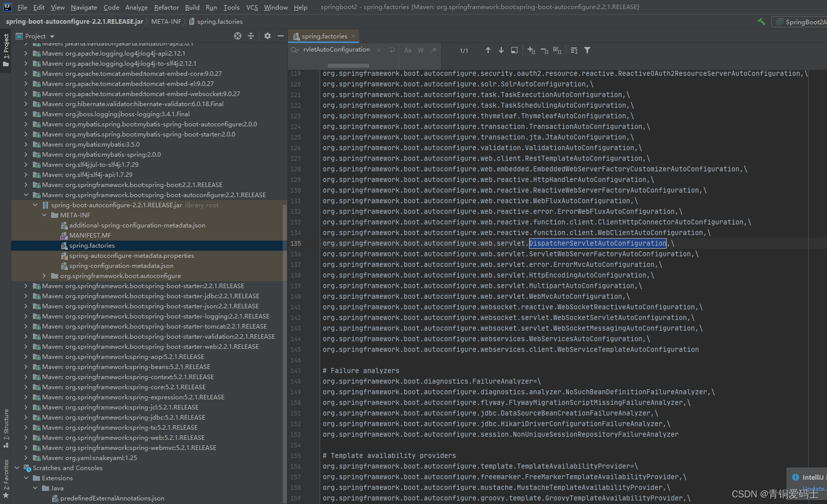Viewport: 827px width, 504px height.
Task: Open the search filter funnel icon
Action: (587, 50)
